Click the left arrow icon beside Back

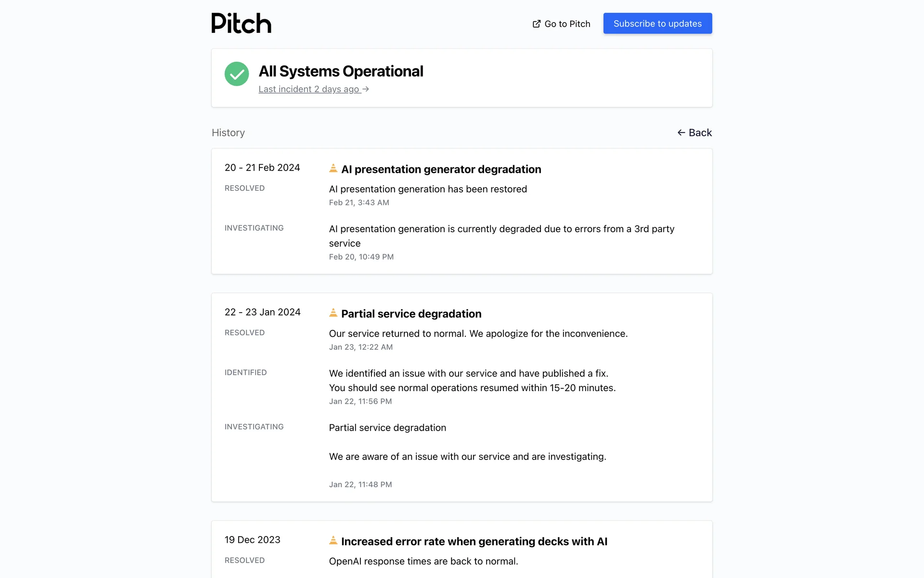(x=681, y=132)
